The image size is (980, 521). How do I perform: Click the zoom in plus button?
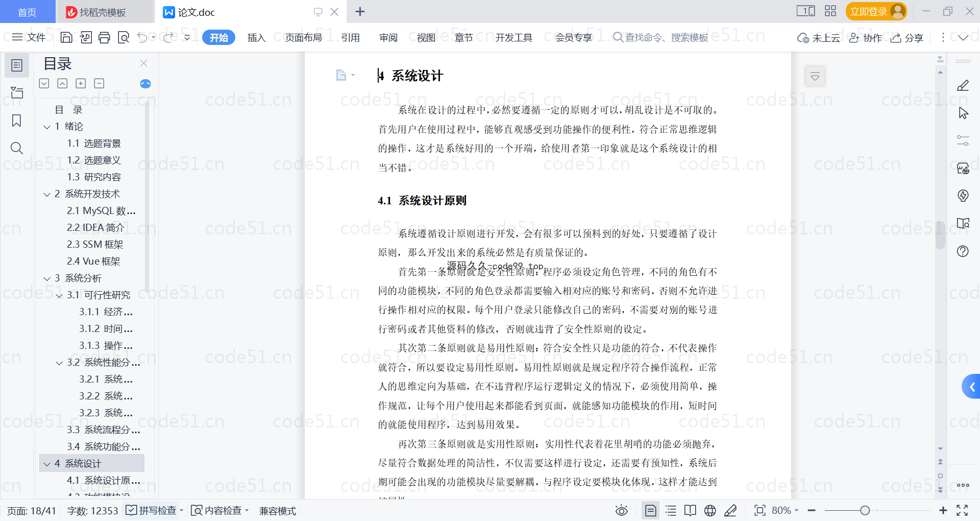coord(943,510)
